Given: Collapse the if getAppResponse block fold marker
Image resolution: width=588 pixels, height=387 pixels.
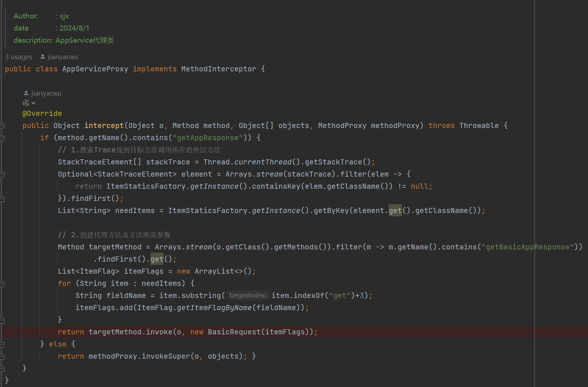Looking at the screenshot, I should click(x=2, y=138).
